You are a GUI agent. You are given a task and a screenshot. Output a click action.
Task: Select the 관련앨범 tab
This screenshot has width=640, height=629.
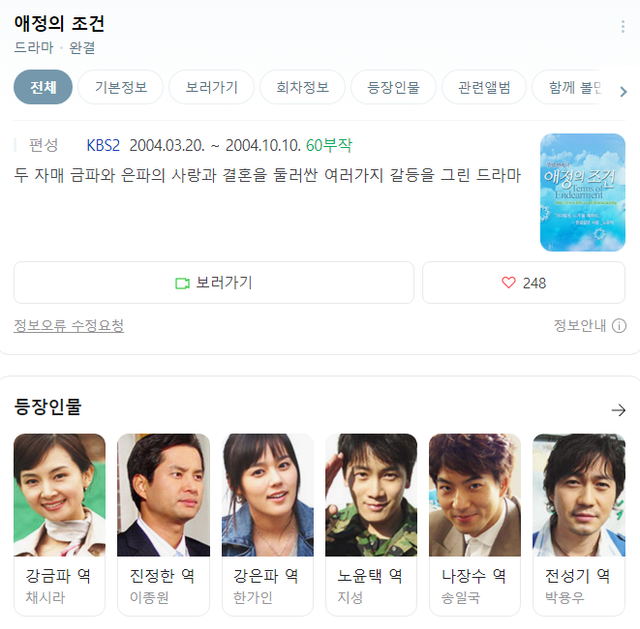click(484, 87)
